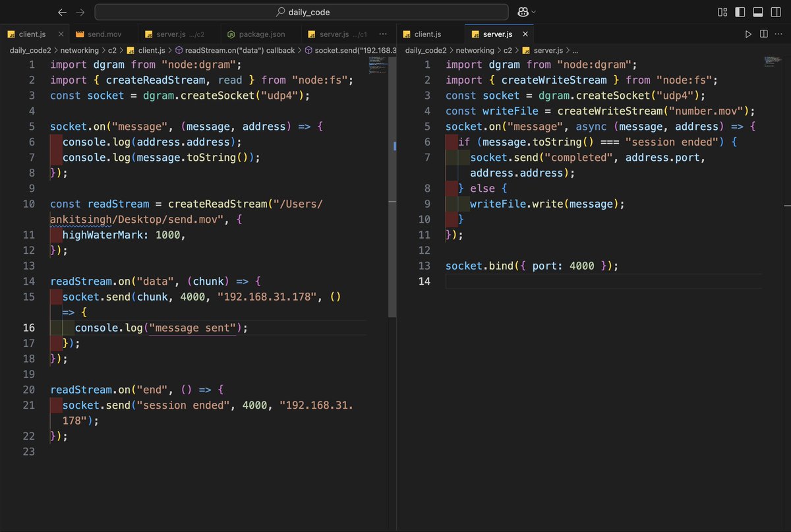The image size is (791, 532).
Task: Open the daily_code command center search
Action: click(301, 12)
